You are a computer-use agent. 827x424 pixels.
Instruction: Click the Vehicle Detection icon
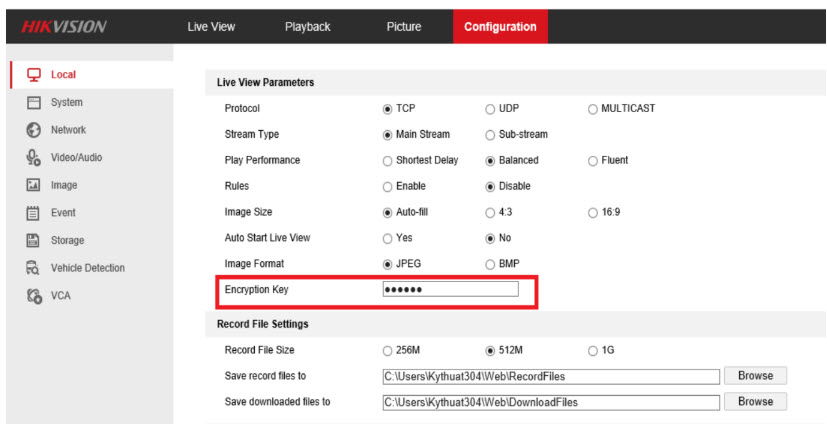33,268
